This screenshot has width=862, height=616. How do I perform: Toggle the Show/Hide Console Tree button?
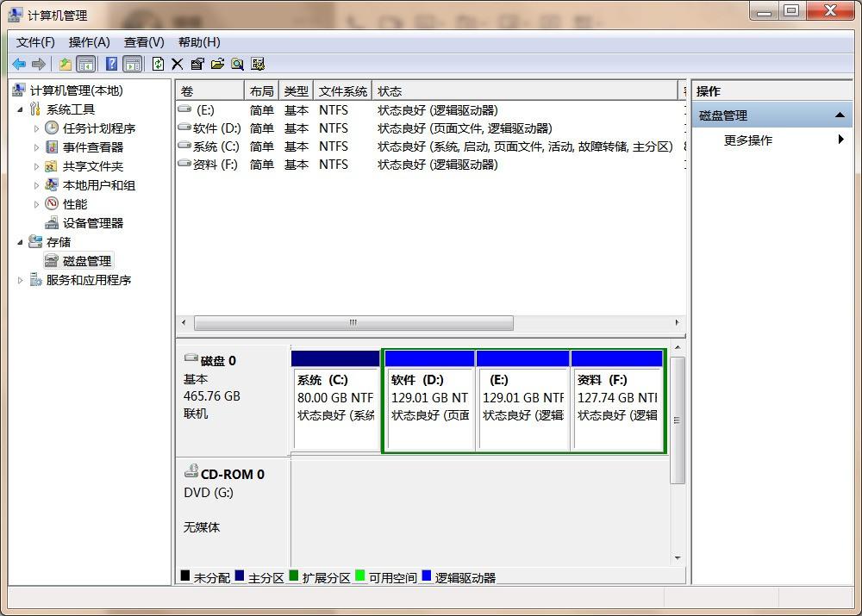click(85, 64)
